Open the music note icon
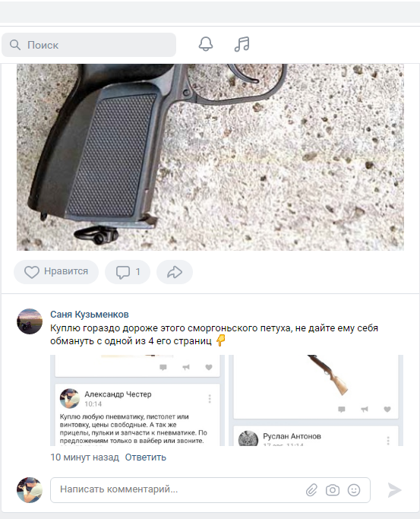 [242, 44]
